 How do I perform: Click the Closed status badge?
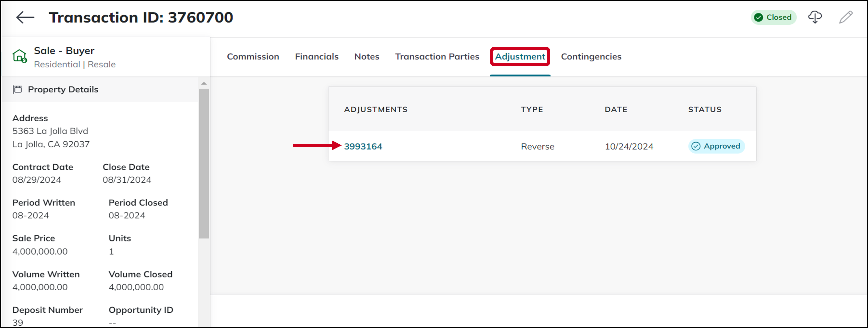774,17
